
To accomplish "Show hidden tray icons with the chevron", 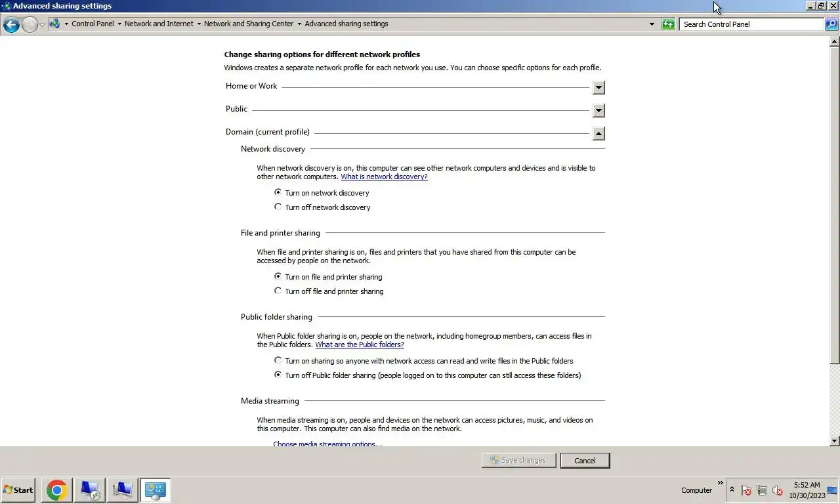I will (x=732, y=490).
